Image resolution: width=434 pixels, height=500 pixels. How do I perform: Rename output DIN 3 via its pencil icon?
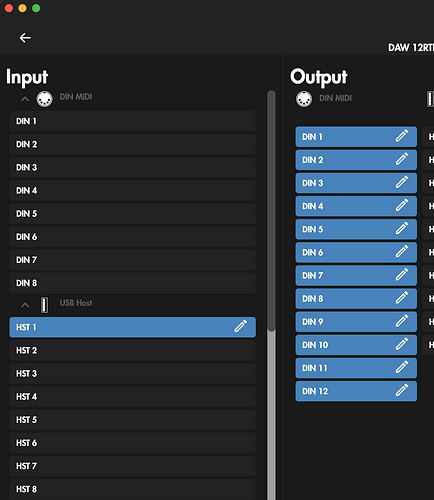pyautogui.click(x=402, y=182)
